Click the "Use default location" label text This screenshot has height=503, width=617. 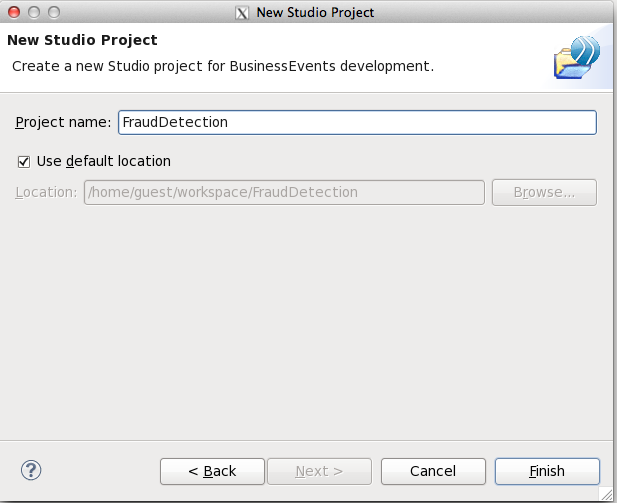[x=104, y=161]
